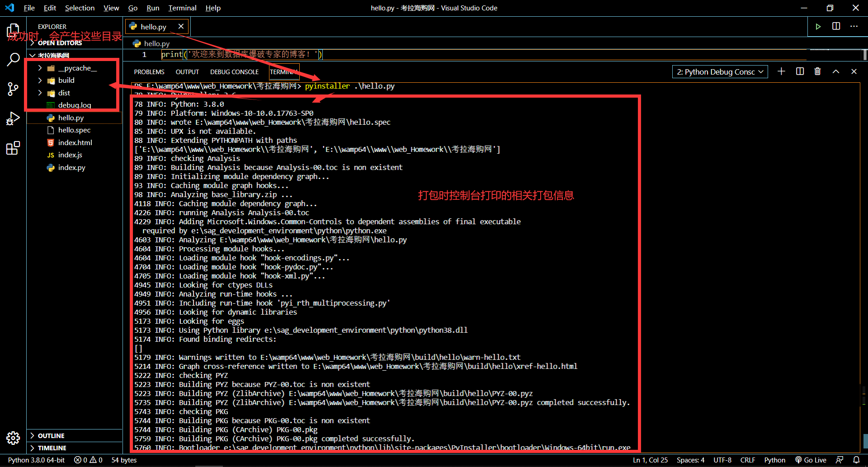Open the terminal selector dropdown
The width and height of the screenshot is (868, 467).
pyautogui.click(x=720, y=72)
